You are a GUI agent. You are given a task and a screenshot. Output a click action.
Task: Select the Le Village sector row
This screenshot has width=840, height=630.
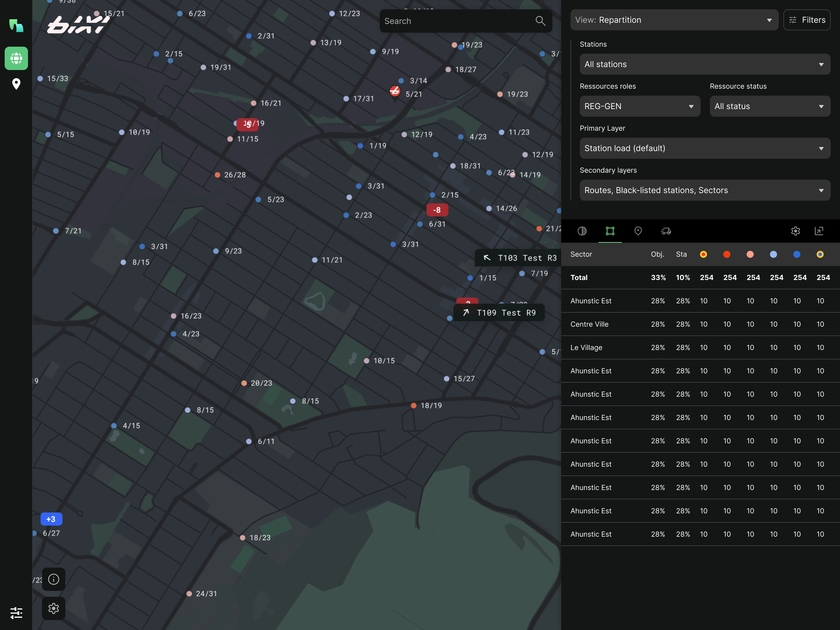click(700, 347)
